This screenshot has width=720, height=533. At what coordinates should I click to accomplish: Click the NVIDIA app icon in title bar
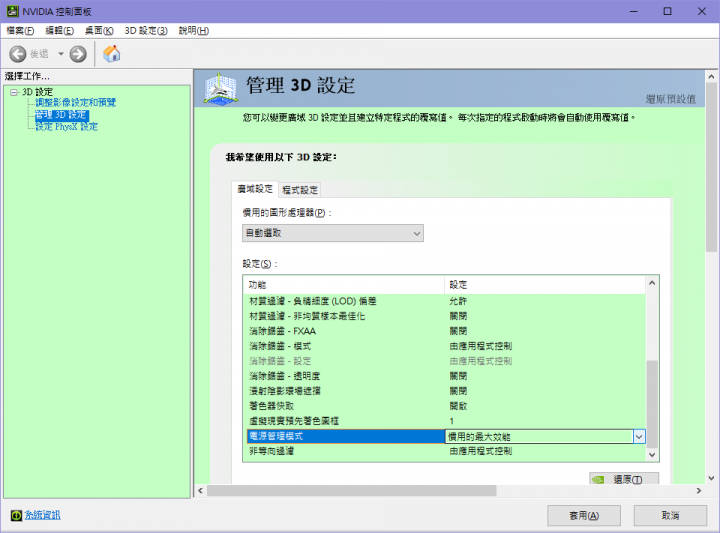pyautogui.click(x=12, y=11)
